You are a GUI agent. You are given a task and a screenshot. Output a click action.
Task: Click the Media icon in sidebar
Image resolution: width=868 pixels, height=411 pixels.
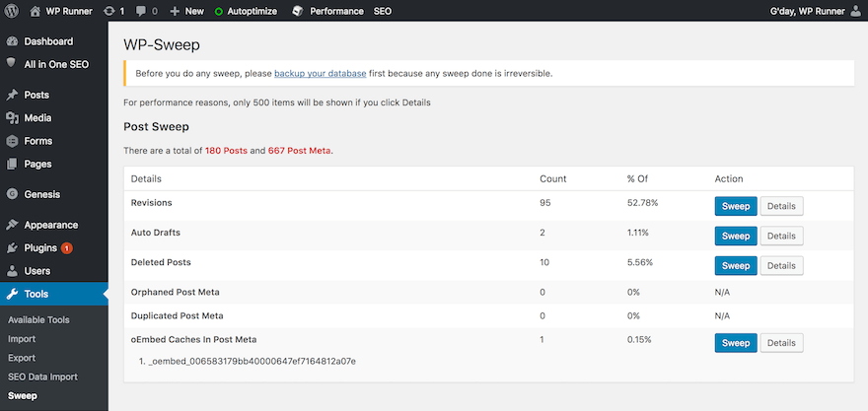click(x=12, y=118)
